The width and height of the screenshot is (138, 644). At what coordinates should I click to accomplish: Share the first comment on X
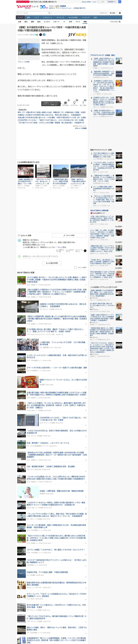tap(85, 251)
